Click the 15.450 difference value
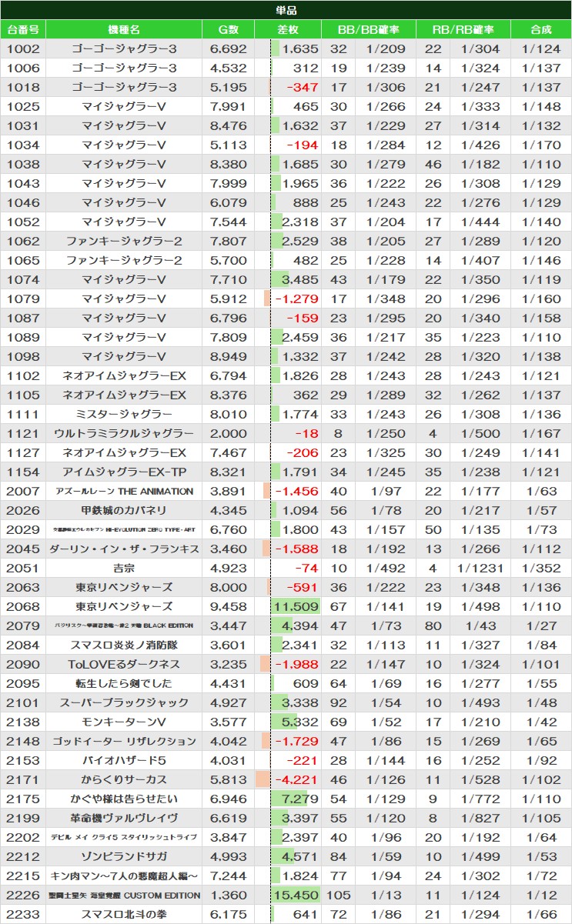572x924 pixels. coord(297,895)
